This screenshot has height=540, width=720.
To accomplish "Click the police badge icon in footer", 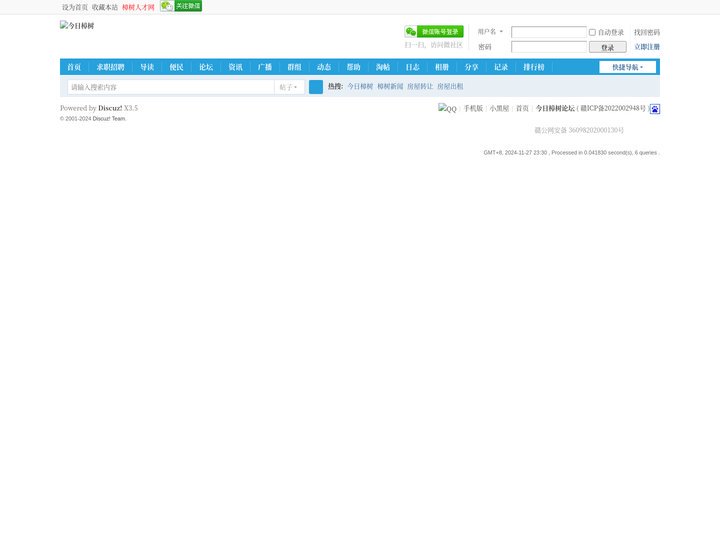I will pos(655,109).
